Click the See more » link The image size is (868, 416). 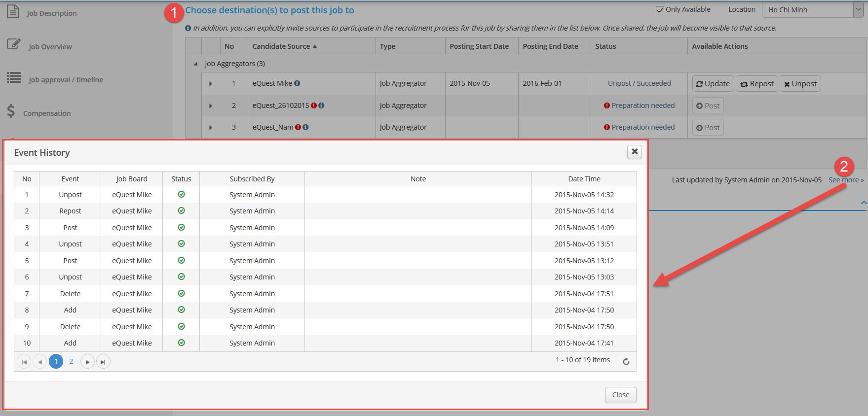coord(846,180)
